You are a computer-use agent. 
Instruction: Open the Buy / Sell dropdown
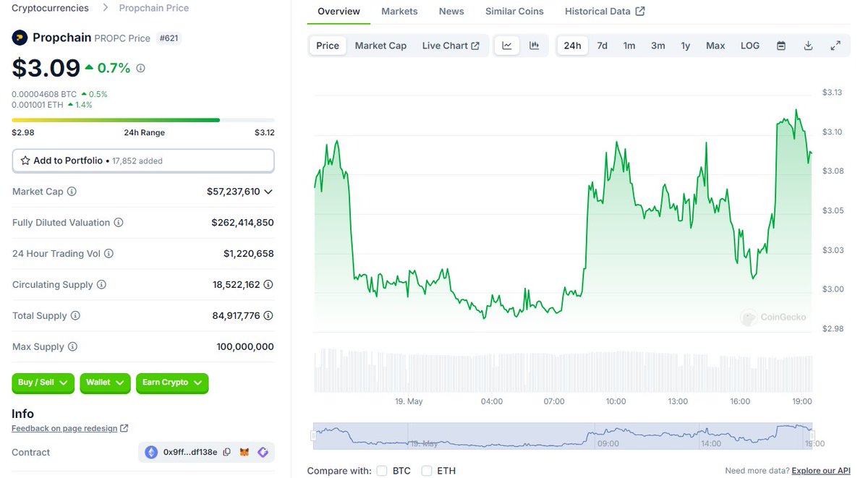(x=43, y=383)
